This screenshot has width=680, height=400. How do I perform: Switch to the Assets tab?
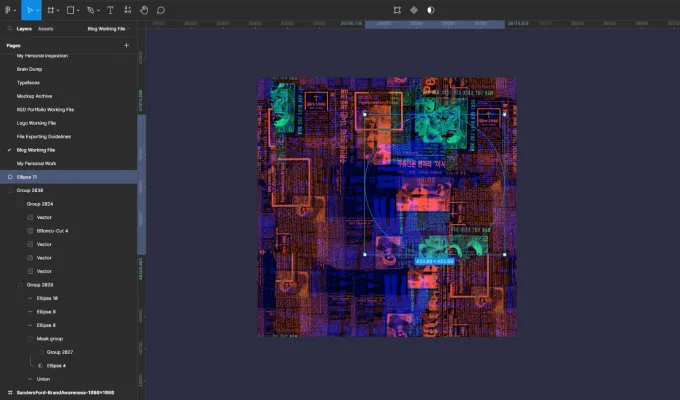46,29
